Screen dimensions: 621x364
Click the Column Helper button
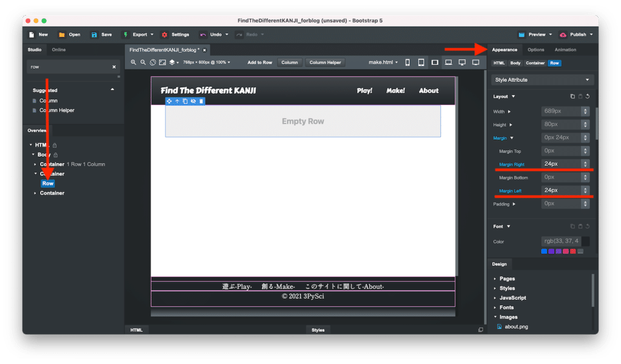click(x=326, y=62)
